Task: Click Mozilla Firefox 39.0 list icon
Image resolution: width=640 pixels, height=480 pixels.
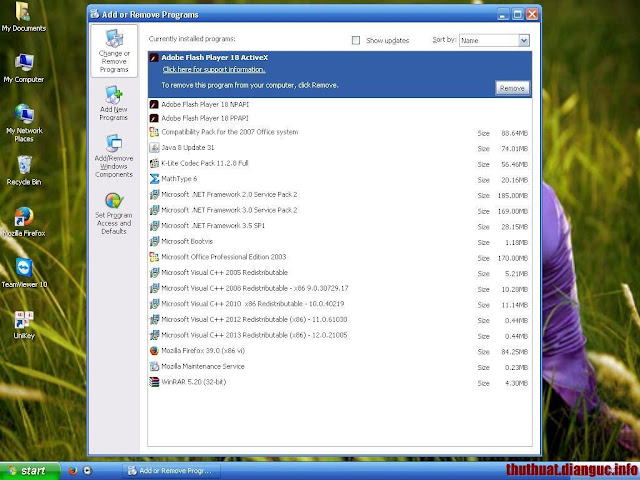Action: tap(154, 351)
